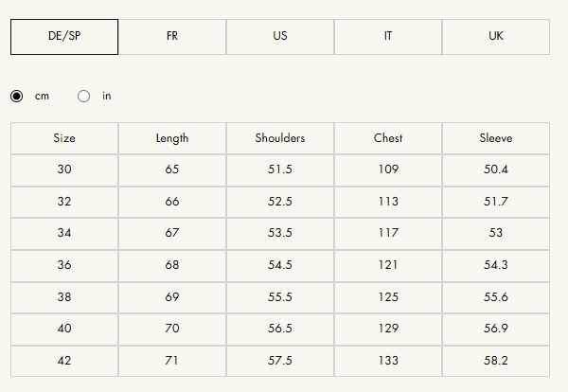568x392 pixels.
Task: Select the cm unit radio button
Action: [x=17, y=96]
